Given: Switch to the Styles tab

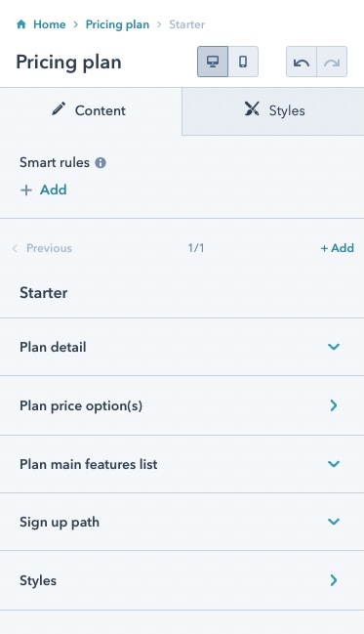Looking at the screenshot, I should pos(273,111).
